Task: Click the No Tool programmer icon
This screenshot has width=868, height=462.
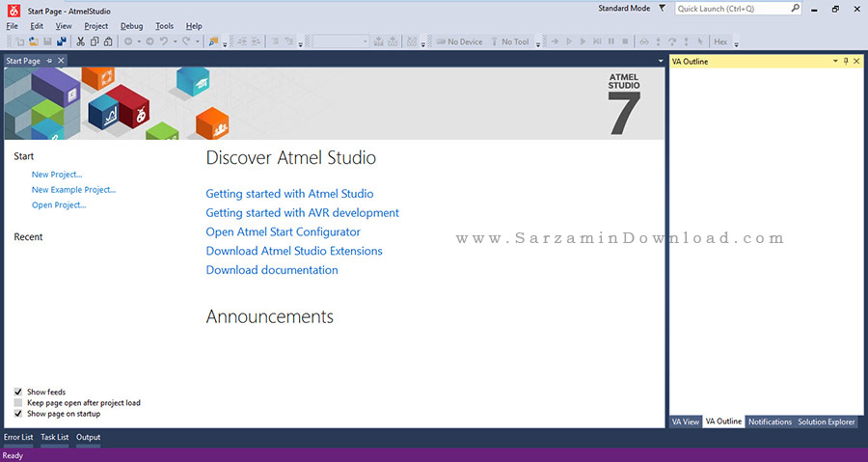Action: click(x=495, y=41)
